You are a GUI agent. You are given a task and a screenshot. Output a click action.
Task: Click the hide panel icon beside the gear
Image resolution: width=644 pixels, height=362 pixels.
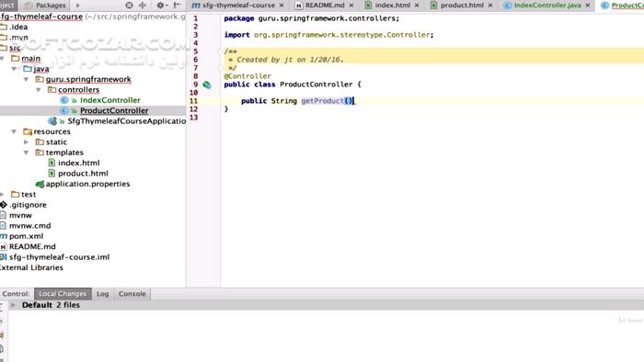pyautogui.click(x=177, y=6)
